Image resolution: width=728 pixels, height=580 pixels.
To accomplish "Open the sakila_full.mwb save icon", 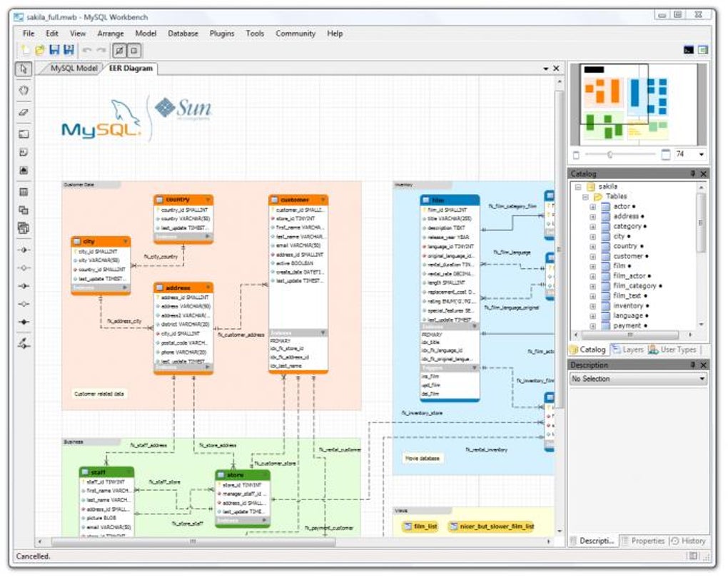I will click(54, 51).
